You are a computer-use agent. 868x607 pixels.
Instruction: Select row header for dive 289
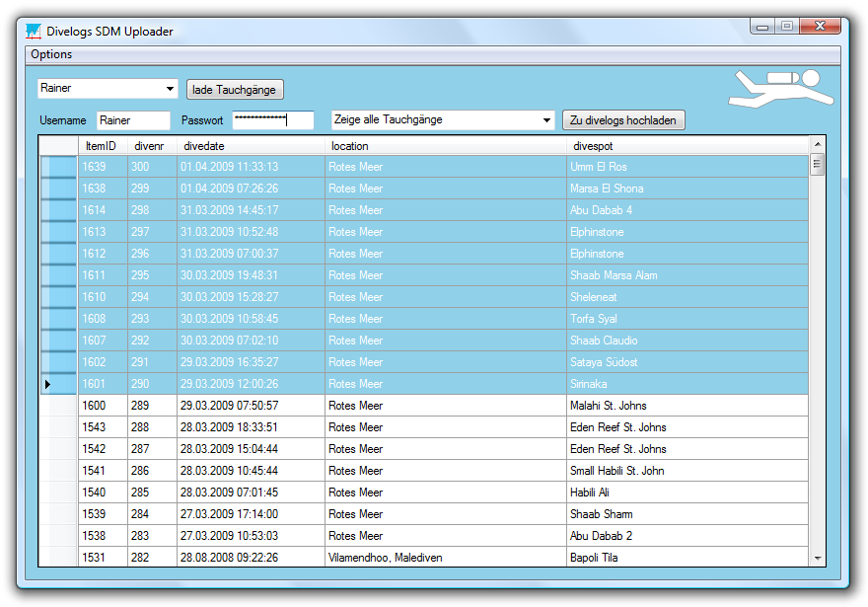pyautogui.click(x=58, y=406)
